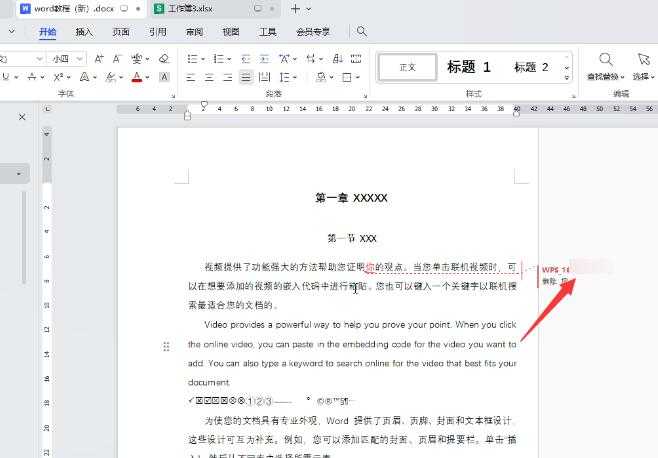Align paragraph text right

(x=227, y=77)
